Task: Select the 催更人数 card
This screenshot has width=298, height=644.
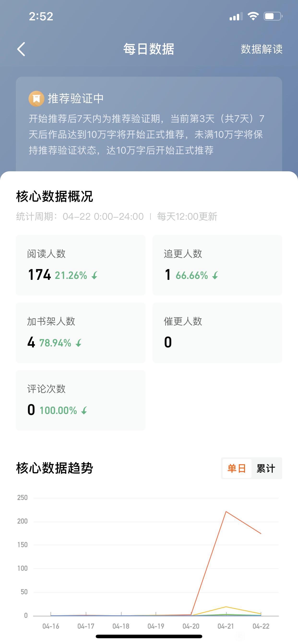Action: (217, 333)
